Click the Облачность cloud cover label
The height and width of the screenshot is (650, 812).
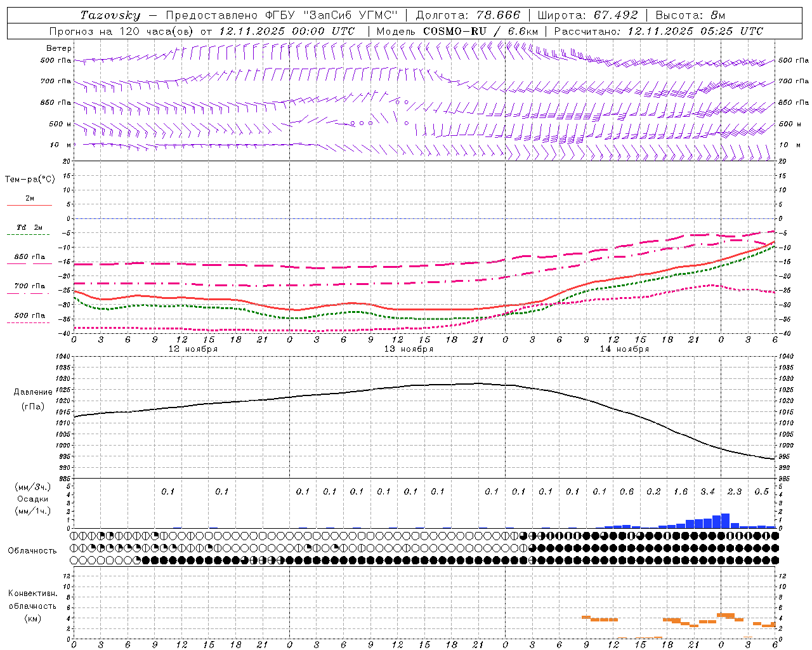32,551
